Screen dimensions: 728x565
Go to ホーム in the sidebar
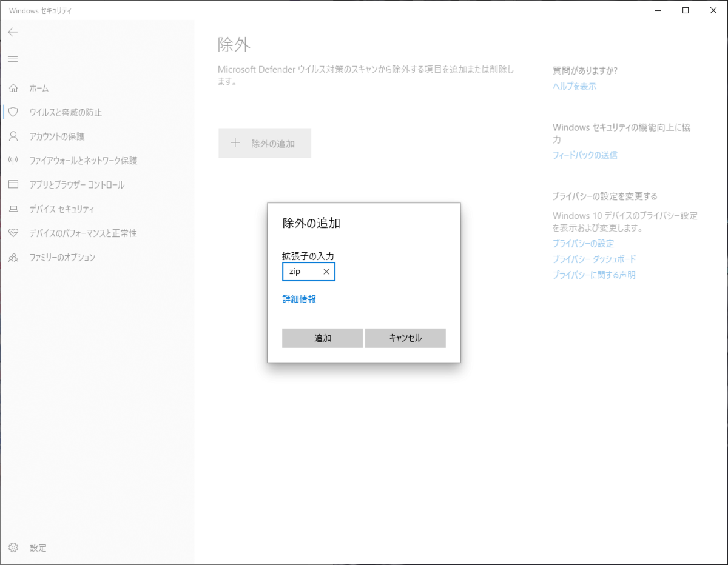(x=39, y=88)
